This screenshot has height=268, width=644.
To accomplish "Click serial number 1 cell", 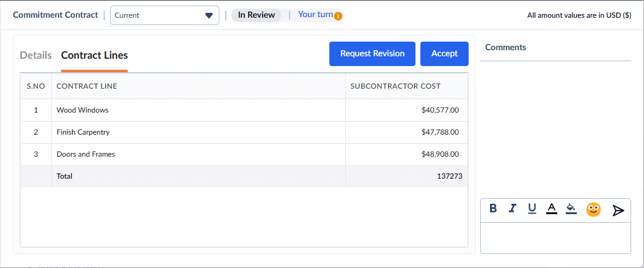I will [35, 110].
